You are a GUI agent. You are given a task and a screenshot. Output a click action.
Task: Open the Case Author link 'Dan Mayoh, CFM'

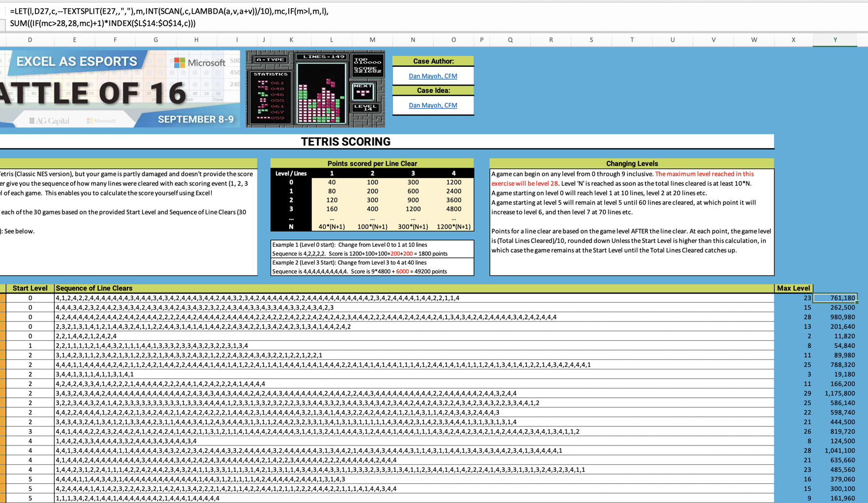[433, 76]
